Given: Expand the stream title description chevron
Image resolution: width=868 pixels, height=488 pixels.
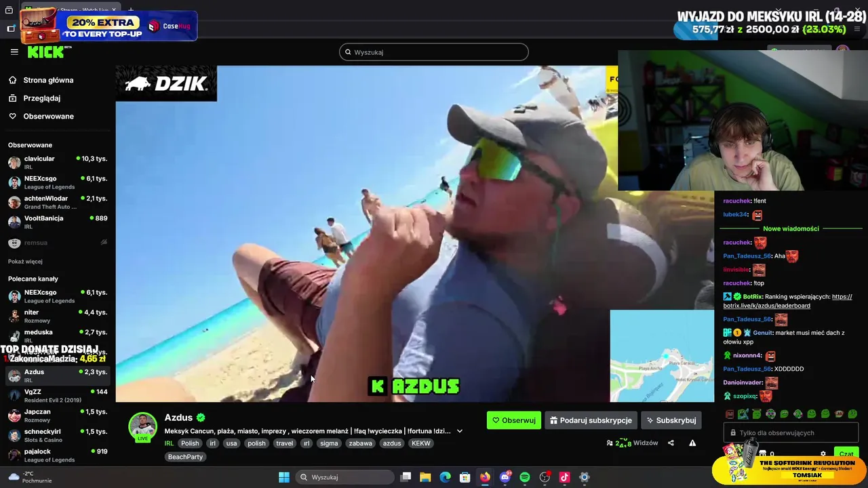Looking at the screenshot, I should 460,431.
